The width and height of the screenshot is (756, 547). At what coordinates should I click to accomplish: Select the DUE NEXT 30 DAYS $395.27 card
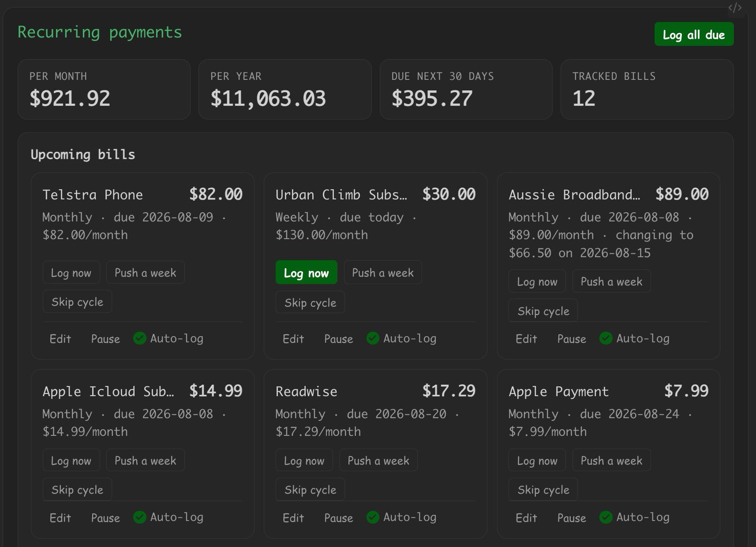click(466, 89)
